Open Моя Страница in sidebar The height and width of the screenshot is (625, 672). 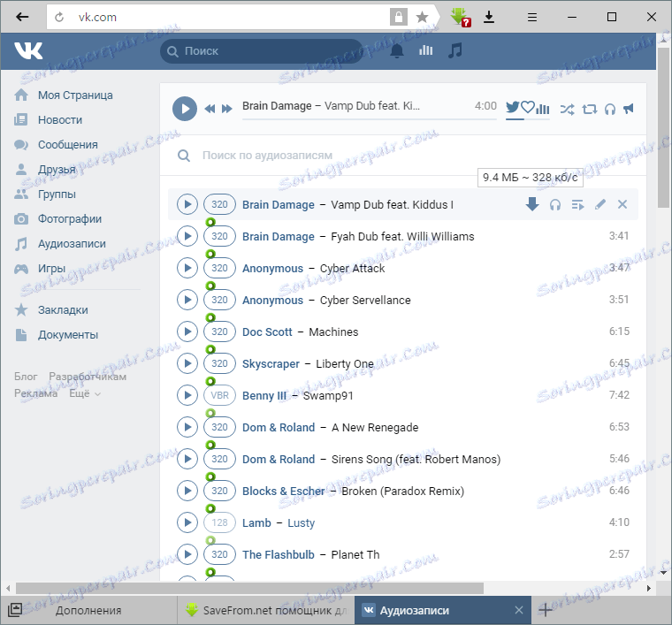[x=64, y=95]
